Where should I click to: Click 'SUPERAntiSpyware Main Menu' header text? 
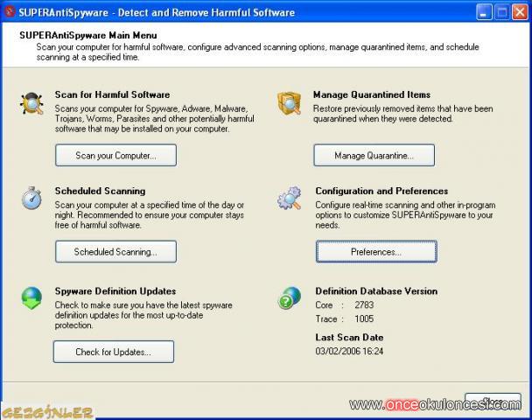pyautogui.click(x=88, y=35)
